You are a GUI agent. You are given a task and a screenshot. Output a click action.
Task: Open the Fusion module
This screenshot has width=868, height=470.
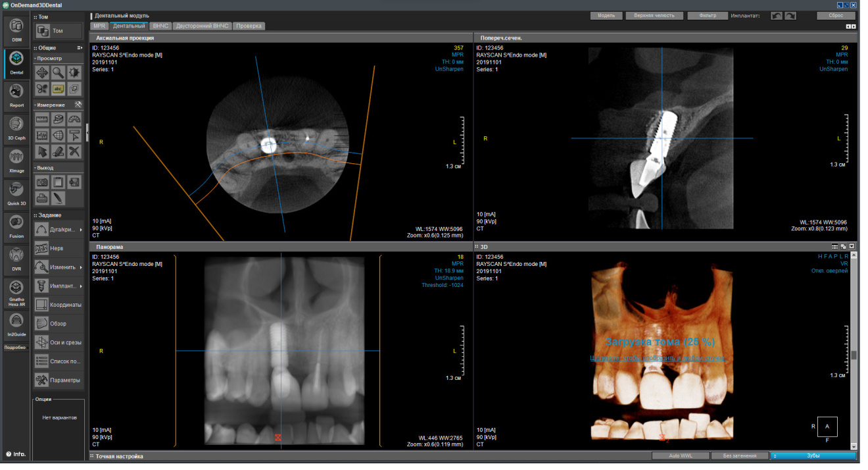coord(16,224)
